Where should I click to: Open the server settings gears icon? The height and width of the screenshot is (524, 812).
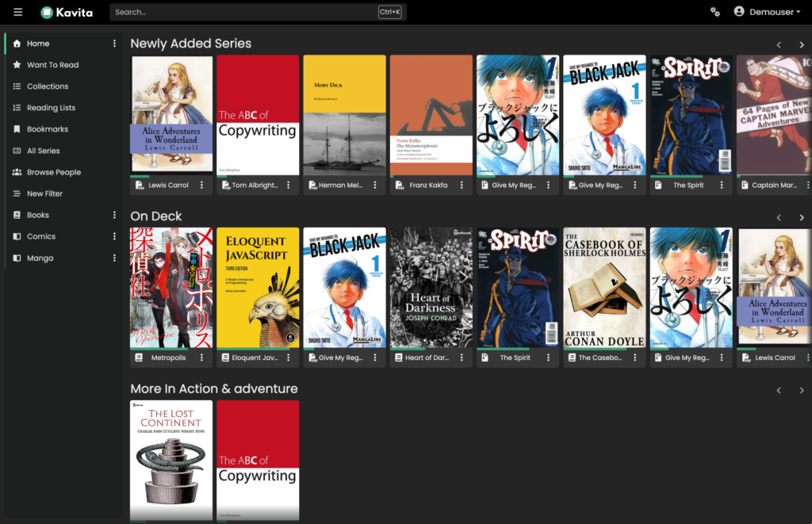pos(715,12)
